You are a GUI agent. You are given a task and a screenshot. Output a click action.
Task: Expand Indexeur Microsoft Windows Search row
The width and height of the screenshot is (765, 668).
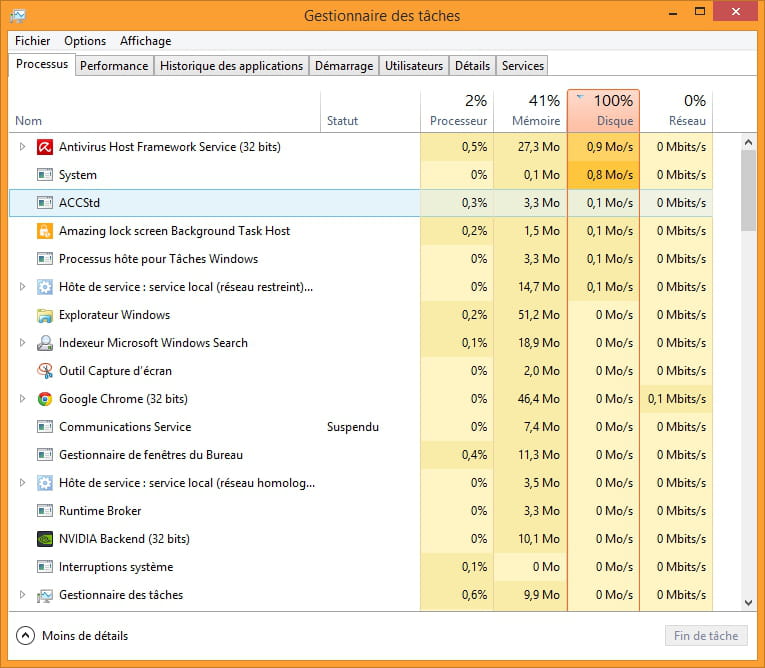pos(22,343)
